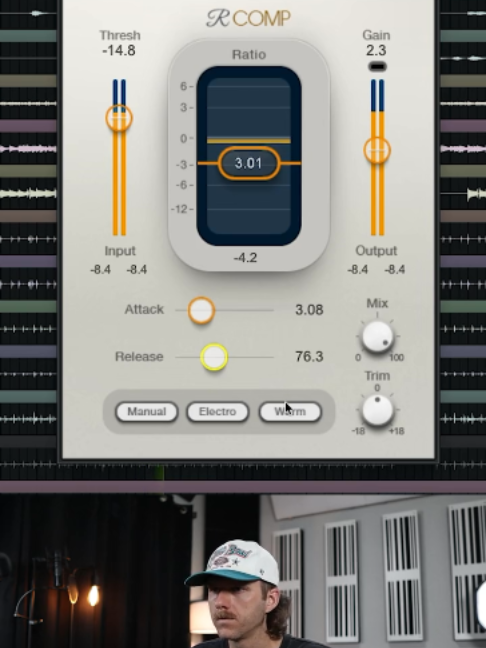Click the clip indicator above Gain meter
This screenshot has width=486, height=648.
coord(377,67)
